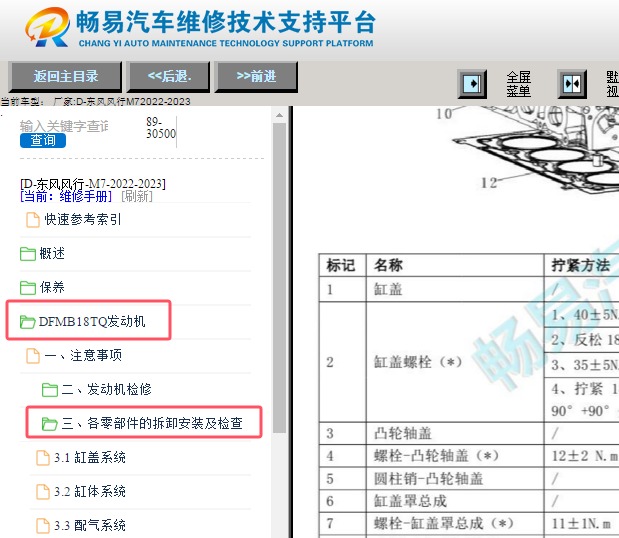Click the [刷新] link

click(137, 196)
